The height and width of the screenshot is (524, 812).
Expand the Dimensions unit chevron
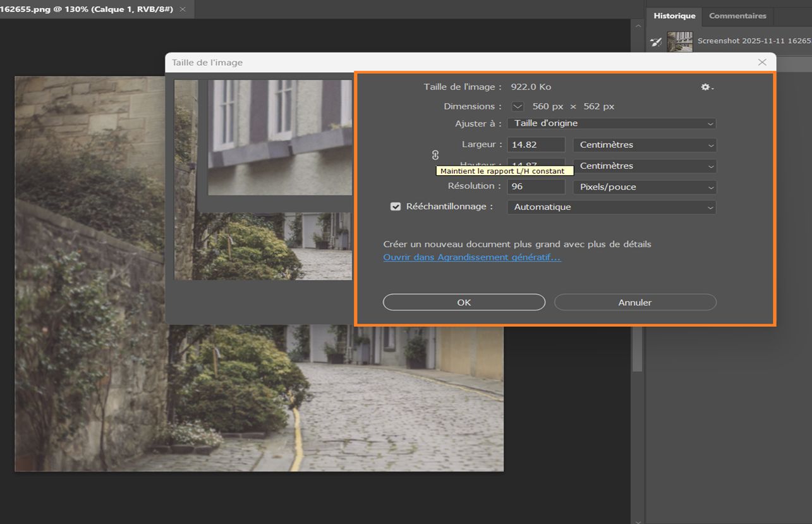[518, 107]
